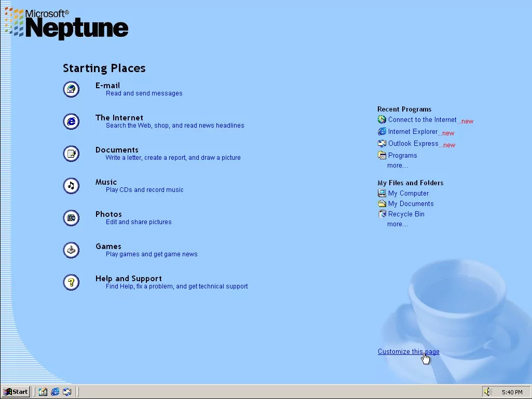Open The Internet globe icon
This screenshot has height=399, width=532.
(71, 121)
